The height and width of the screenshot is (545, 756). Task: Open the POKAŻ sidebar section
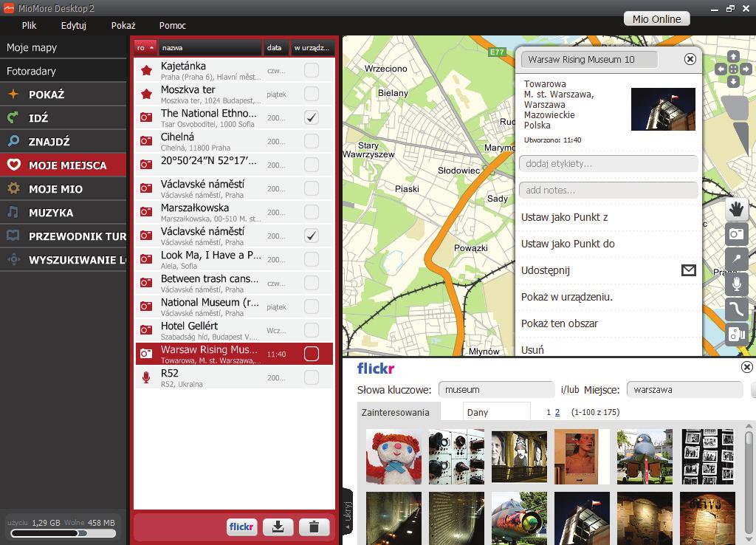tap(63, 95)
